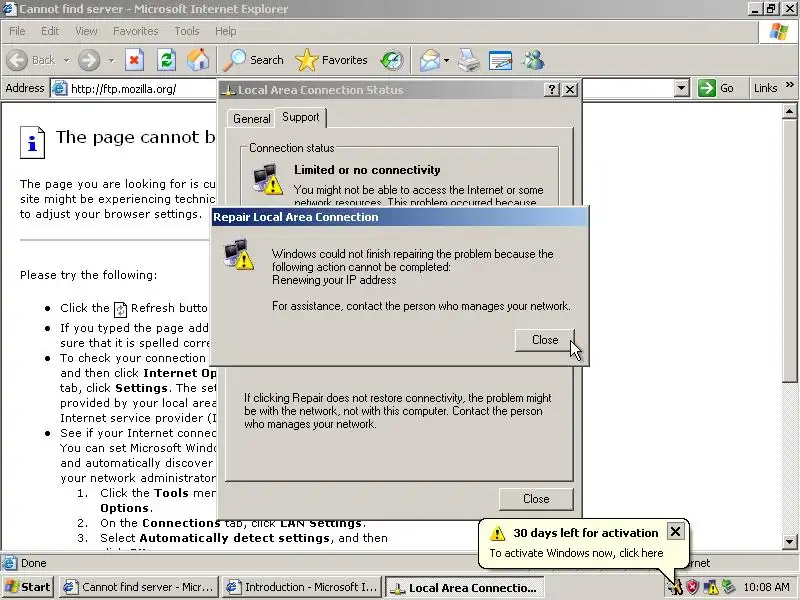The width and height of the screenshot is (800, 600).
Task: Click the green Refresh page icon
Action: [x=166, y=60]
